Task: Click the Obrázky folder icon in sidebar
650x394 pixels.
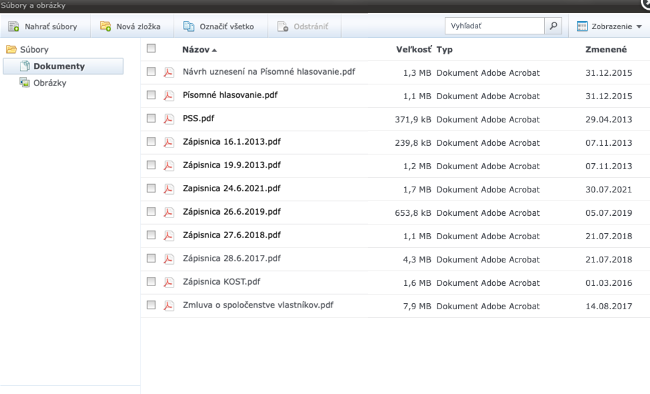Action: point(24,83)
